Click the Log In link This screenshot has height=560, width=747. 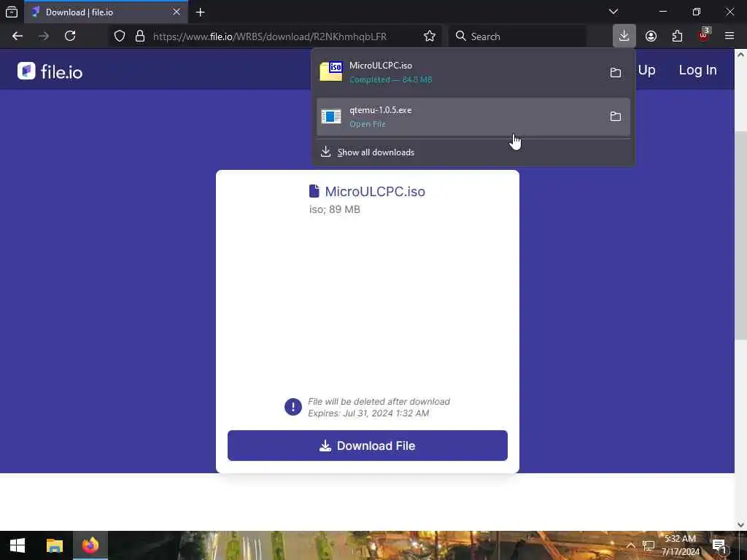pyautogui.click(x=697, y=70)
